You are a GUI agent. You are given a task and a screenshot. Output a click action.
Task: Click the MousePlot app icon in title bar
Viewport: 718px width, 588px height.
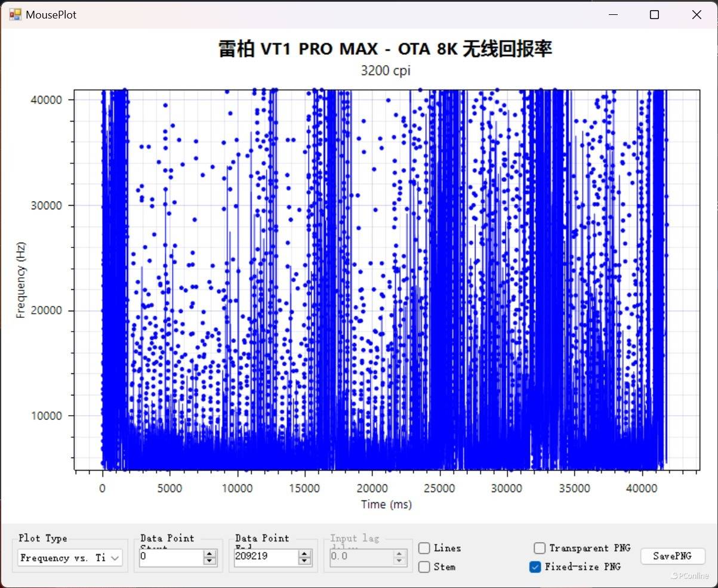coord(15,15)
